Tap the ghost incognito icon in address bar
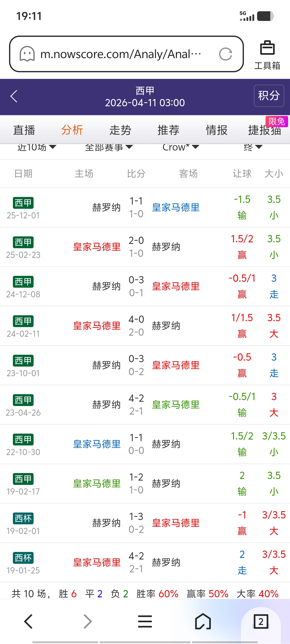 27,54
